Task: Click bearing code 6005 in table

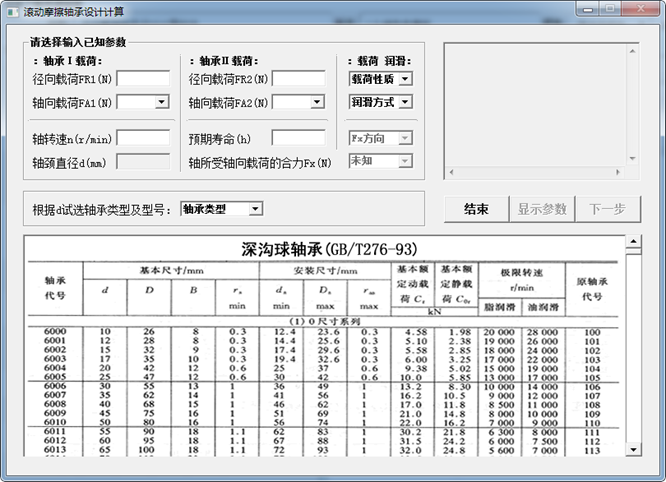Action: [x=55, y=377]
